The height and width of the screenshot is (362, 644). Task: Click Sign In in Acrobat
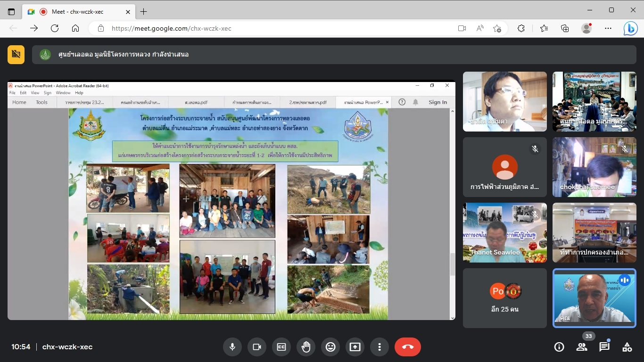click(438, 102)
